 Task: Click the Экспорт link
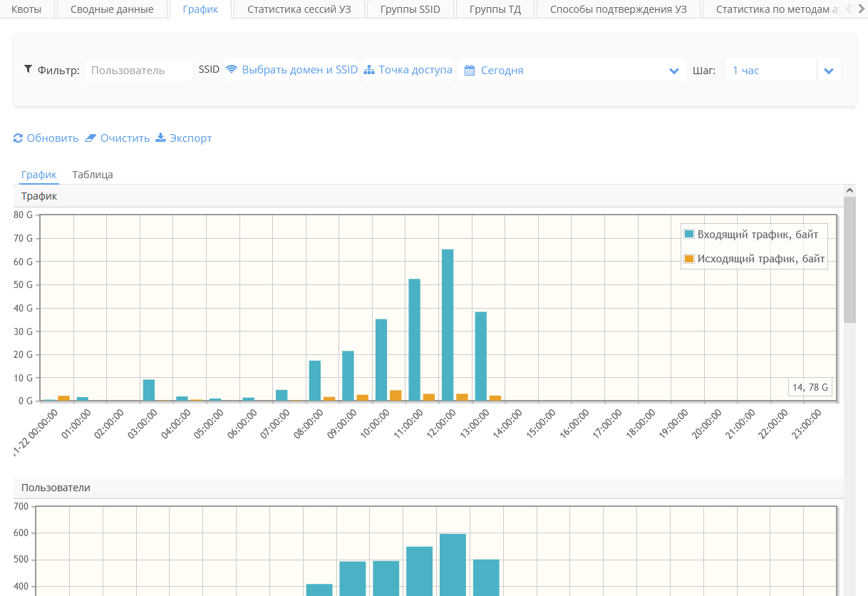(x=190, y=138)
